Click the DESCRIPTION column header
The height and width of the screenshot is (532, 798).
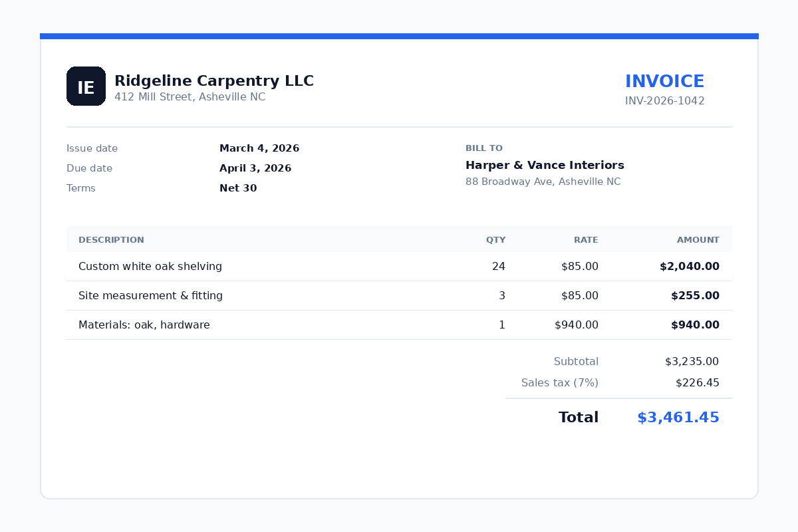[x=111, y=240]
